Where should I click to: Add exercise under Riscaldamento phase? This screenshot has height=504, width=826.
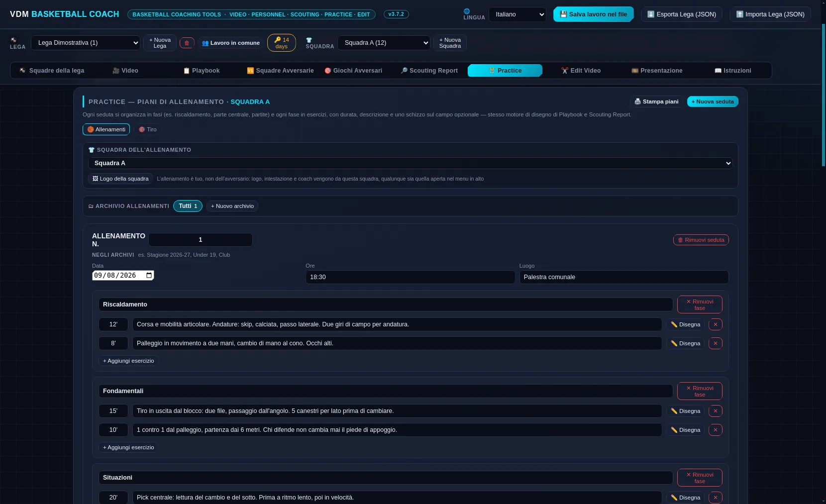click(x=128, y=361)
